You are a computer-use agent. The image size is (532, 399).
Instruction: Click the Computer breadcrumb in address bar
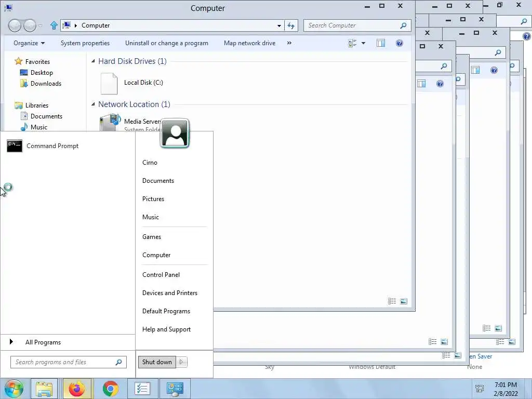pos(96,25)
